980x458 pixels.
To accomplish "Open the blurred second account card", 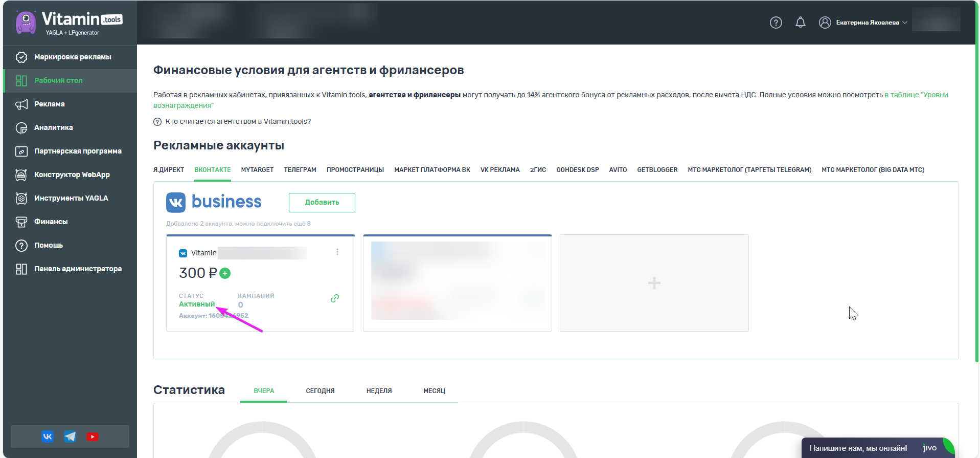I will pos(458,283).
